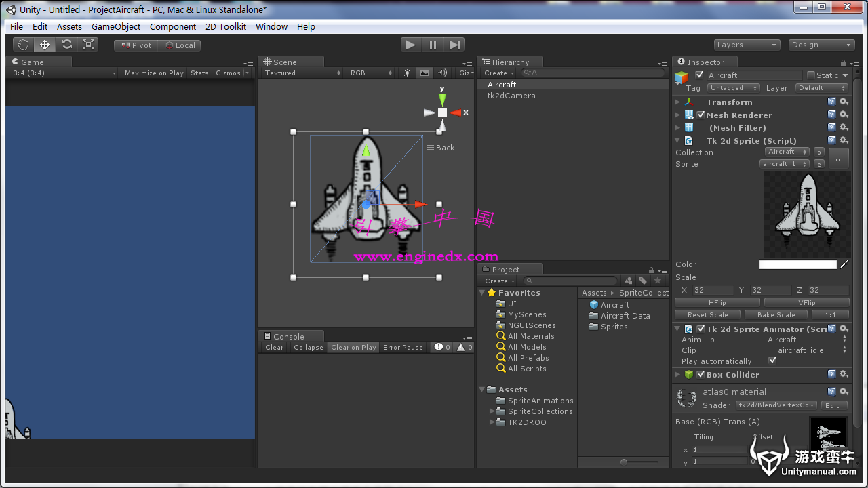This screenshot has width=868, height=488.
Task: Disable Tk 2d Sprite Animator checkbox
Action: tap(701, 329)
